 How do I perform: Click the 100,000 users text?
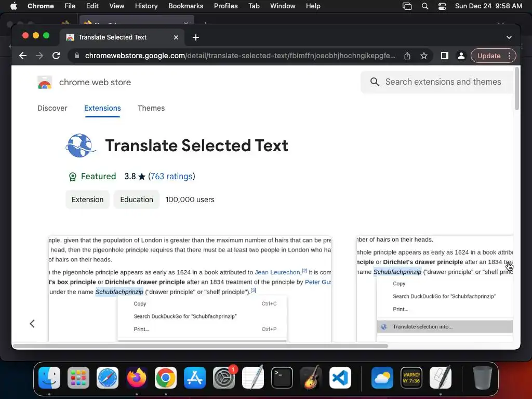190,199
